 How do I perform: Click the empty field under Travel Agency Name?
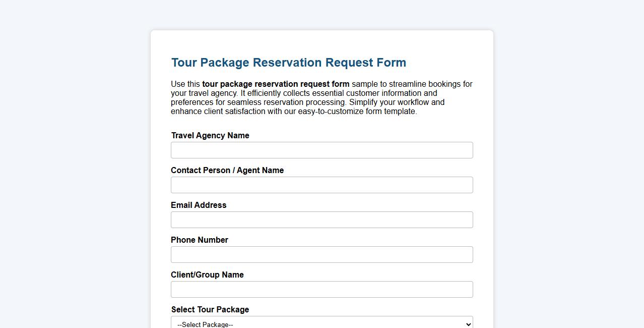click(x=321, y=150)
